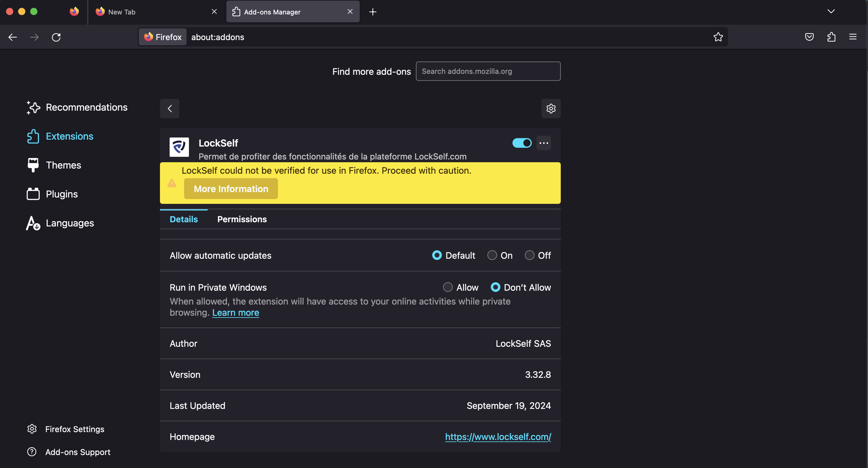Click the Firefox identity badge in address bar
Screen dimensions: 868x468
(163, 37)
